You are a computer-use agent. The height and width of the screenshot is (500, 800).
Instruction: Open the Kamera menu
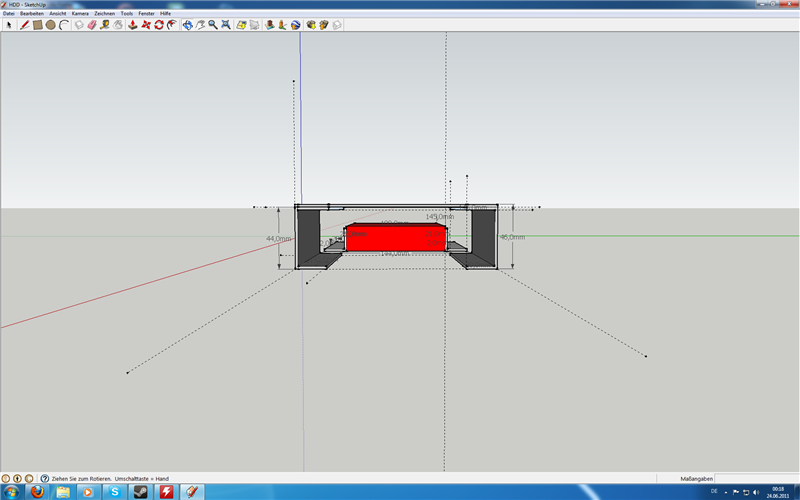(x=80, y=14)
